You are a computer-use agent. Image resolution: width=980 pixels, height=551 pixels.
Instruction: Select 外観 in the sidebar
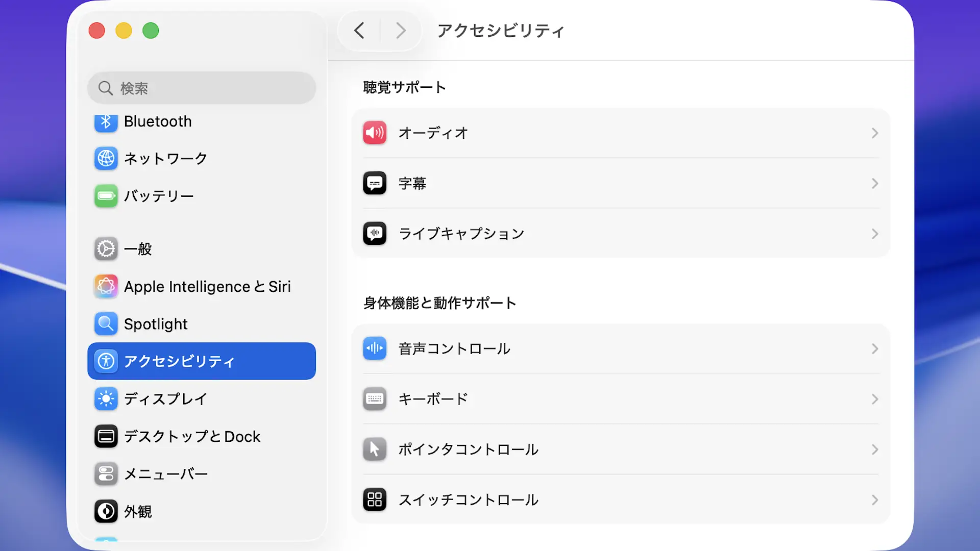point(138,511)
